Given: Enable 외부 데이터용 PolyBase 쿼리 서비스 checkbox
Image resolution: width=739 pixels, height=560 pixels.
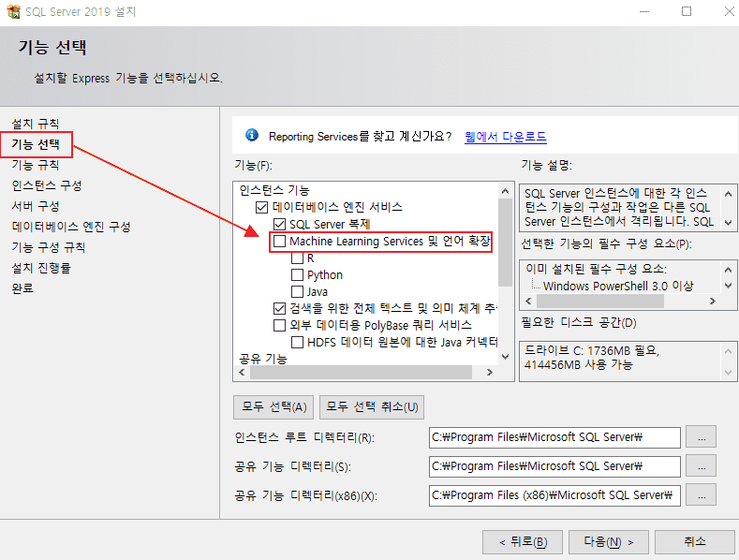Looking at the screenshot, I should coord(279,326).
